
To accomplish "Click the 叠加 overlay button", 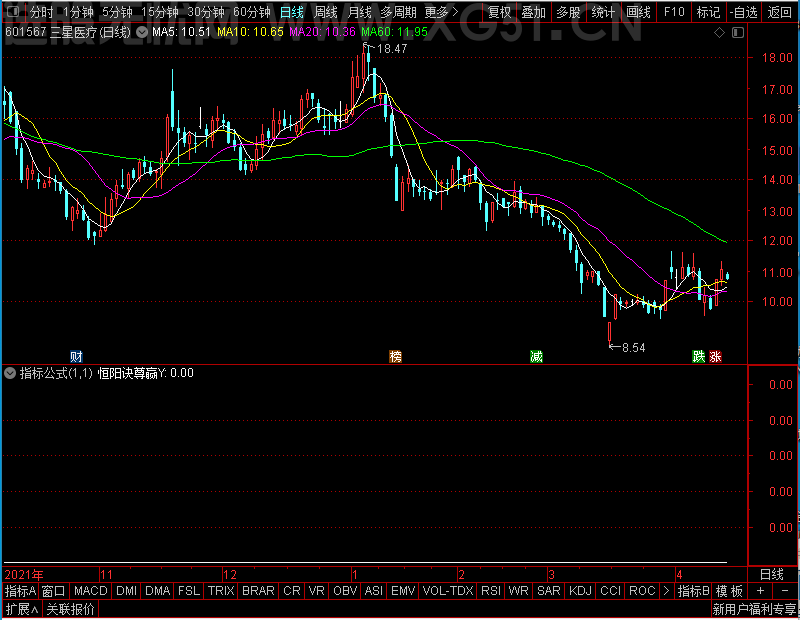I will point(534,12).
